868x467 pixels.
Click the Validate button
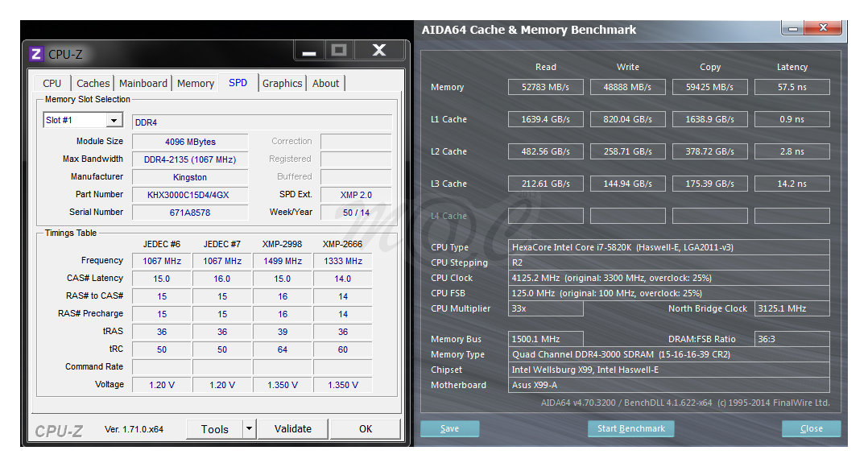293,429
